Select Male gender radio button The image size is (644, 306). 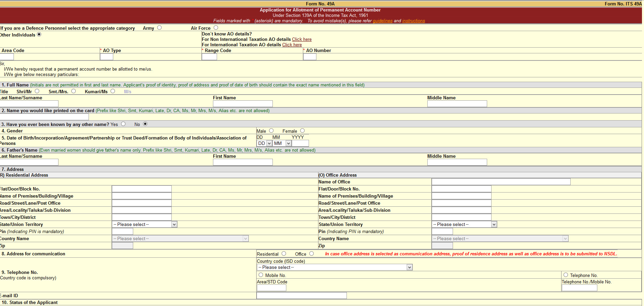[271, 131]
